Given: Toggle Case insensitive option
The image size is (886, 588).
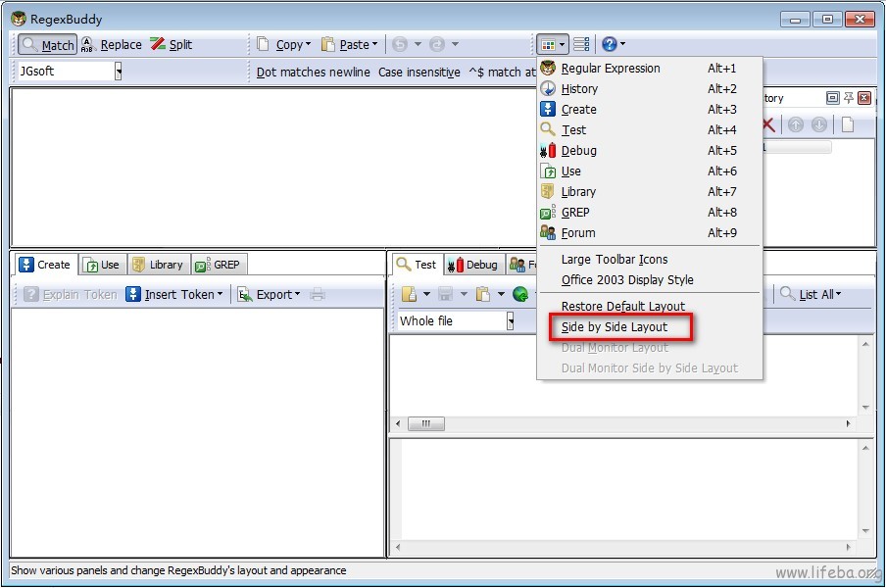Looking at the screenshot, I should click(418, 73).
